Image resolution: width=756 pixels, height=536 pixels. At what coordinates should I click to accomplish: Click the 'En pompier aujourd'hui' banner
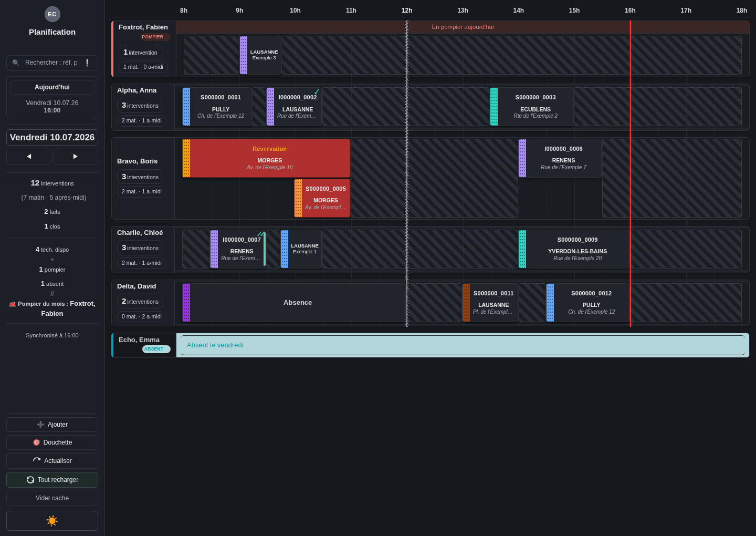pos(463,27)
